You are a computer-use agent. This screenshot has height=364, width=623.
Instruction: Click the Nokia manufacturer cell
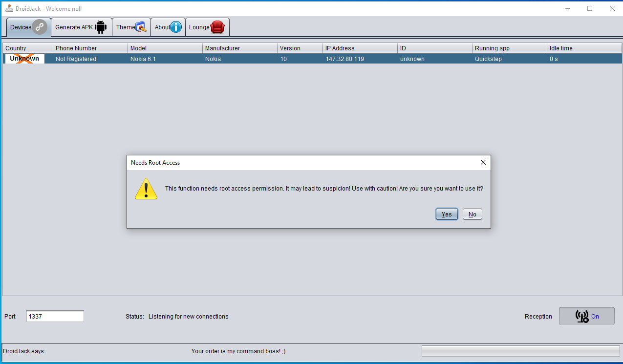coord(240,59)
